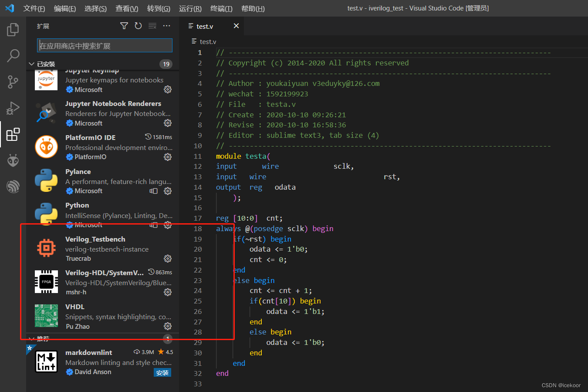Click test.v in the breadcrumb bar

click(208, 41)
